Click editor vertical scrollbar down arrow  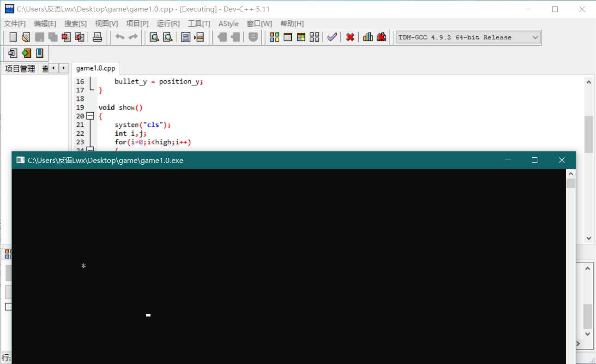589,238
